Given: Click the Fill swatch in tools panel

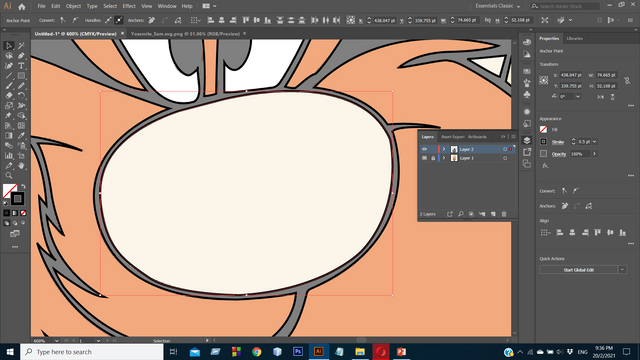Looking at the screenshot, I should click(x=10, y=191).
